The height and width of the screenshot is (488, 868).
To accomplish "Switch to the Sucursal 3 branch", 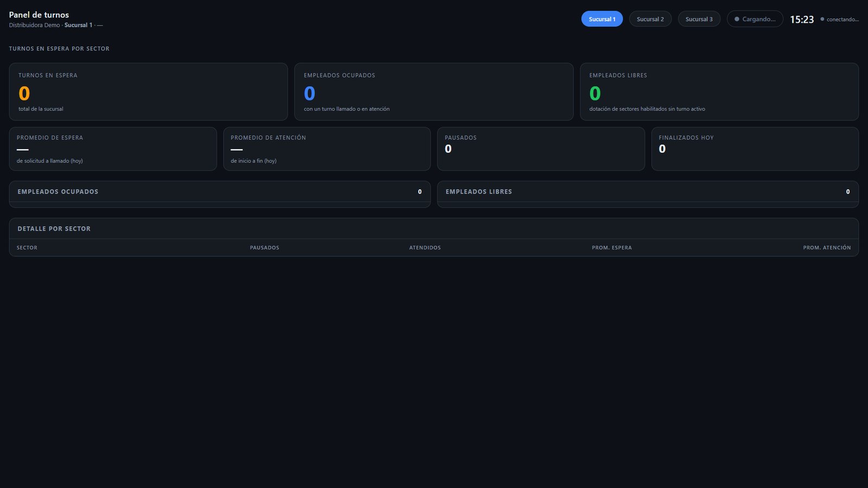I will point(699,19).
